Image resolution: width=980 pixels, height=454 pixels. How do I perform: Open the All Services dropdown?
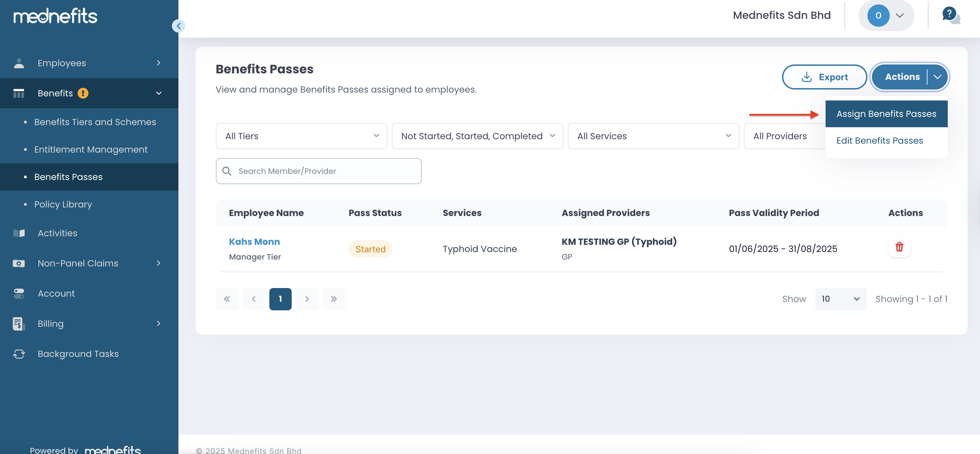pyautogui.click(x=653, y=136)
